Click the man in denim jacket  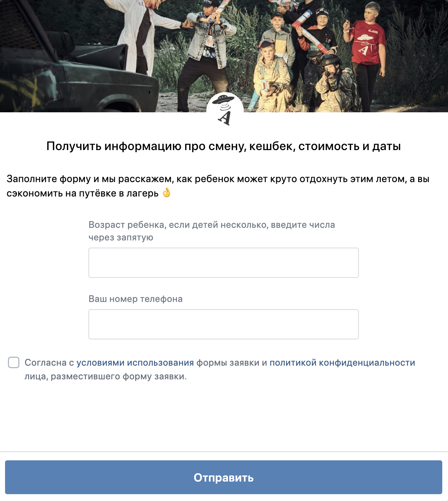pyautogui.click(x=209, y=54)
